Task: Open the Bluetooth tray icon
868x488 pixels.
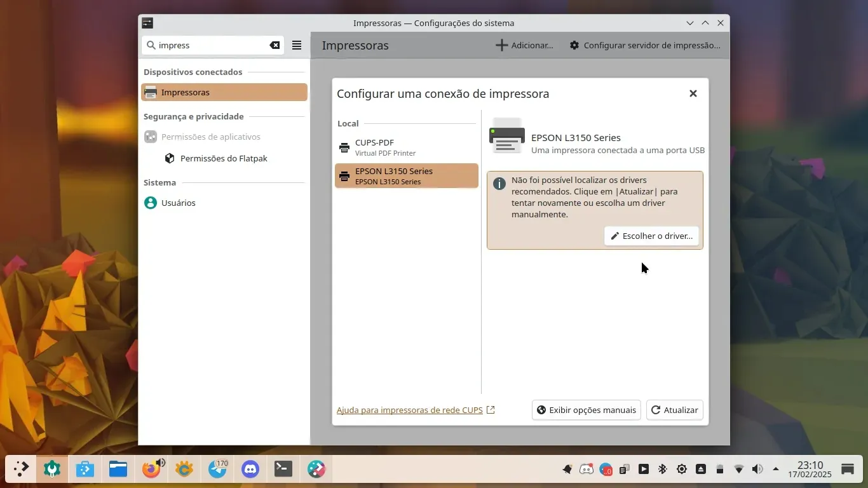Action: (662, 469)
